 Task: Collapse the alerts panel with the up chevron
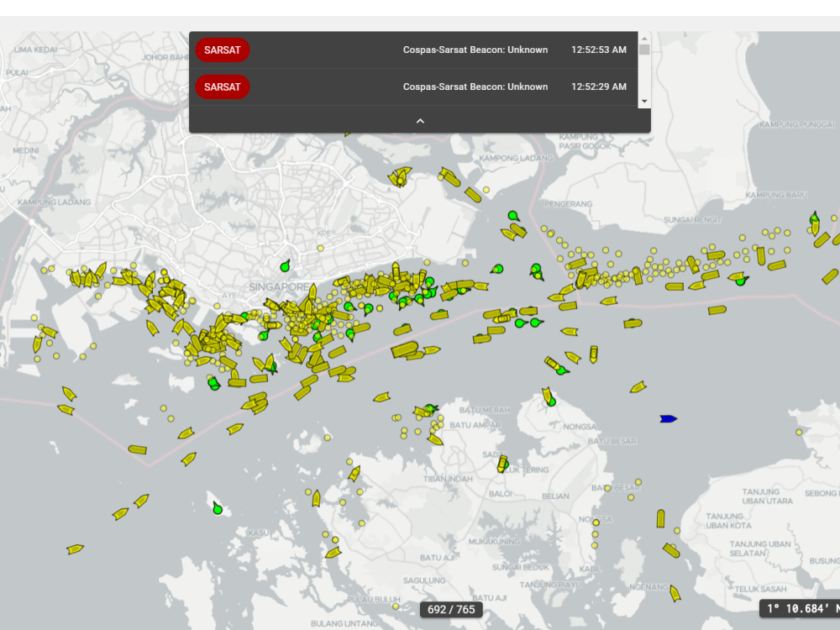click(x=420, y=121)
